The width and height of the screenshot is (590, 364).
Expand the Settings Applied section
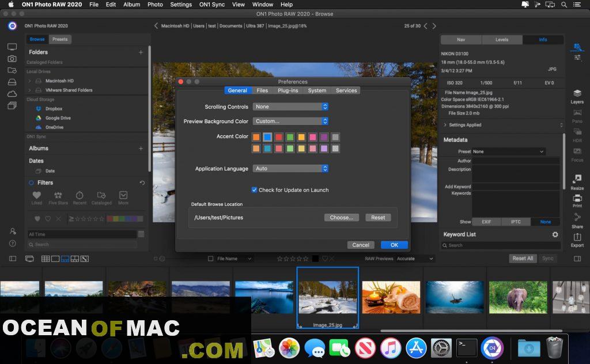pyautogui.click(x=445, y=125)
